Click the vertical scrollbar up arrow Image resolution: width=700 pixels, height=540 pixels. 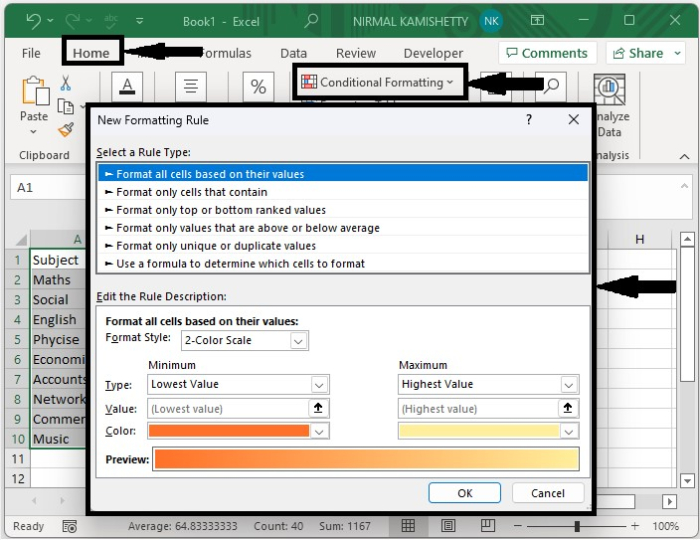pyautogui.click(x=687, y=240)
